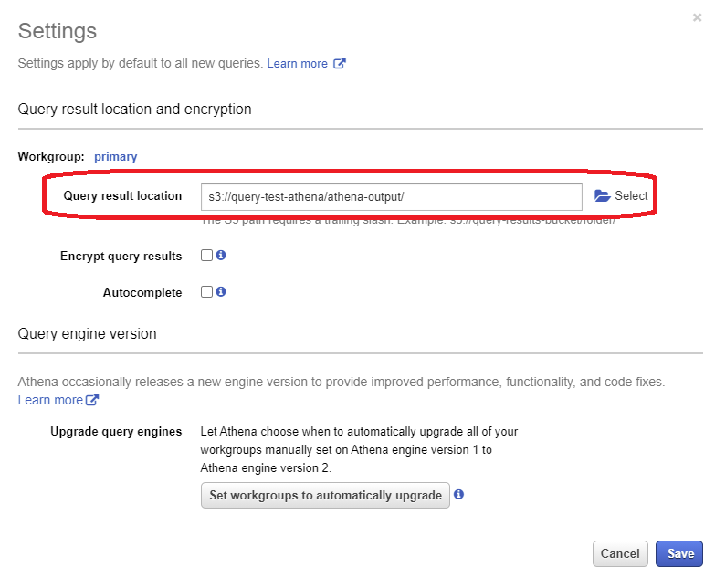
Task: Click info icon beside automatic upgrade button
Action: point(459,495)
